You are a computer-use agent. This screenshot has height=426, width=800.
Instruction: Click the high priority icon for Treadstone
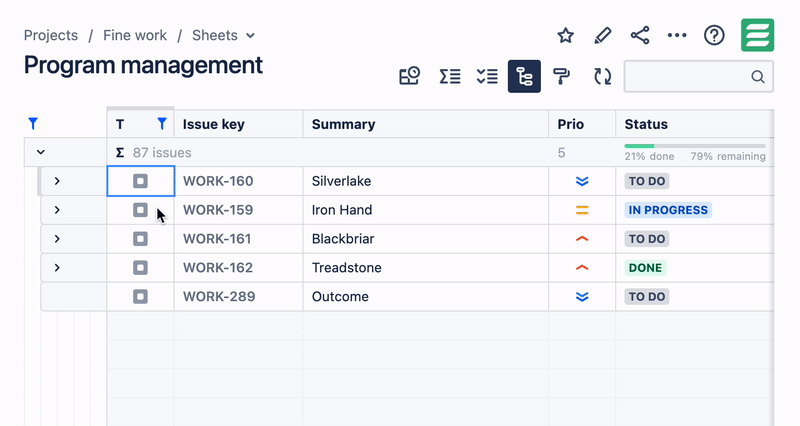click(x=582, y=268)
